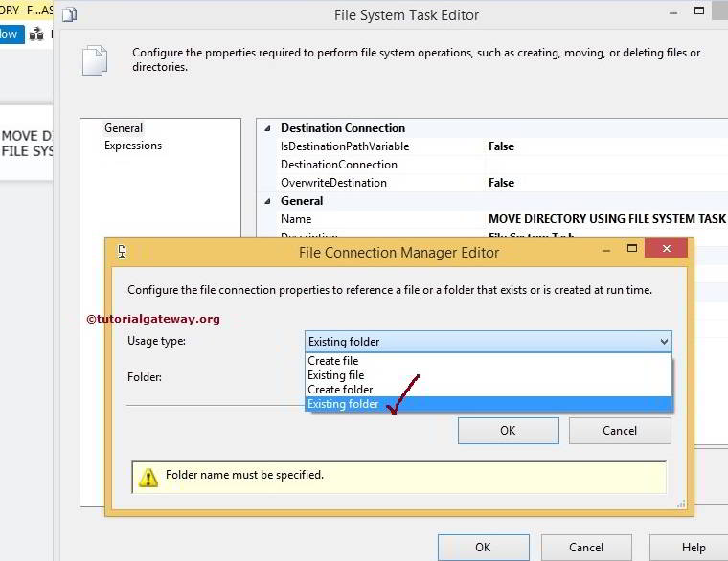Close the File Connection Manager Editor window

point(667,248)
